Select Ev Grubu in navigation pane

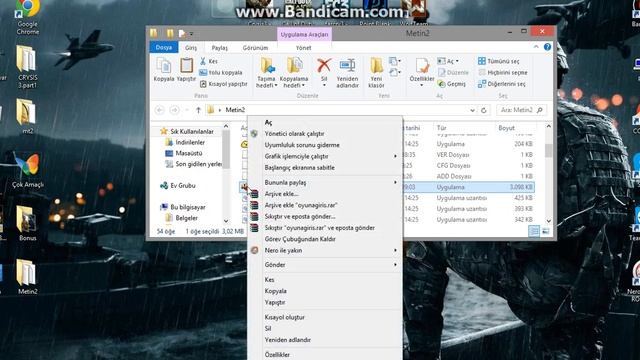(178, 186)
